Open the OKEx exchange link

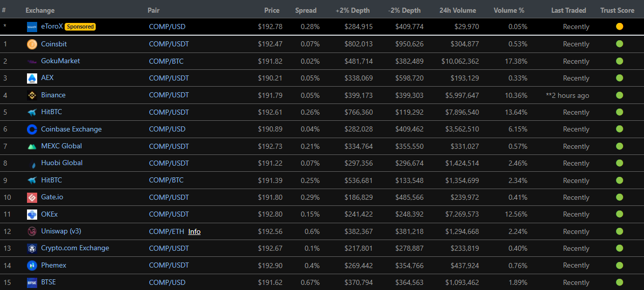[50, 214]
